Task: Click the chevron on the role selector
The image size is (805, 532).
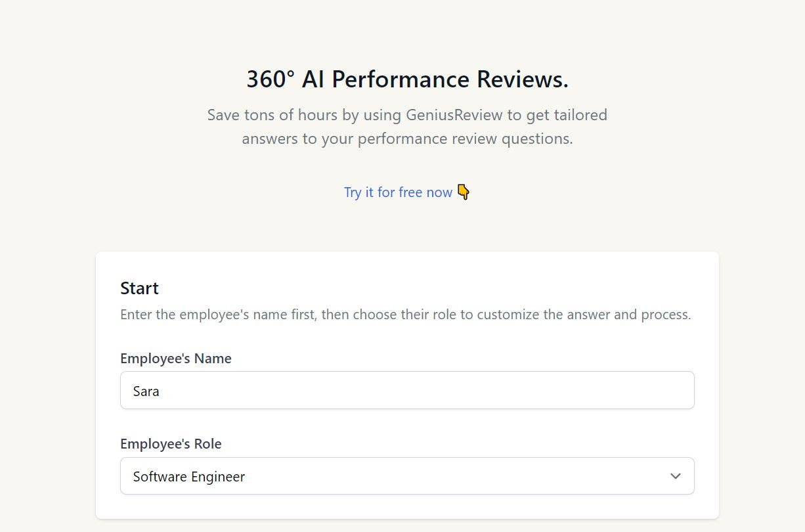Action: pyautogui.click(x=674, y=476)
